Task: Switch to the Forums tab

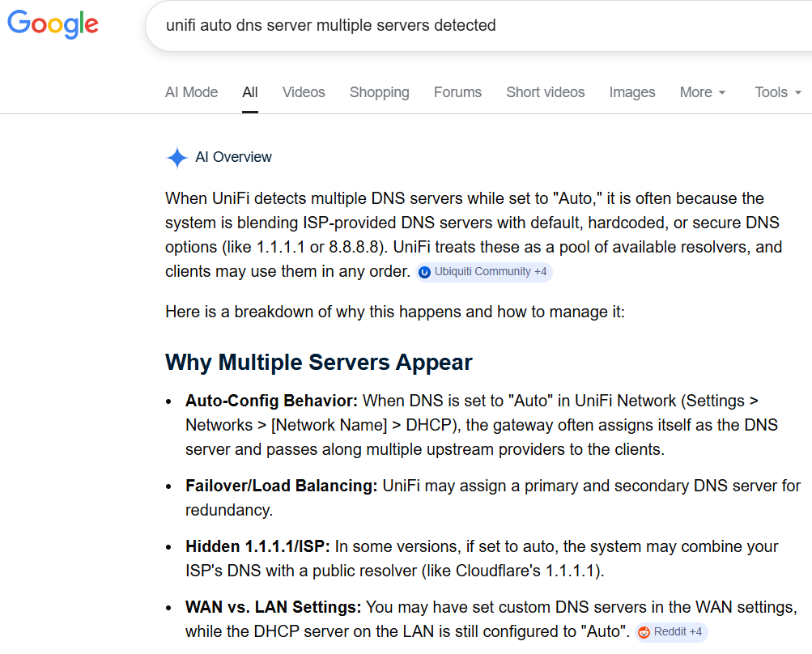Action: (457, 92)
